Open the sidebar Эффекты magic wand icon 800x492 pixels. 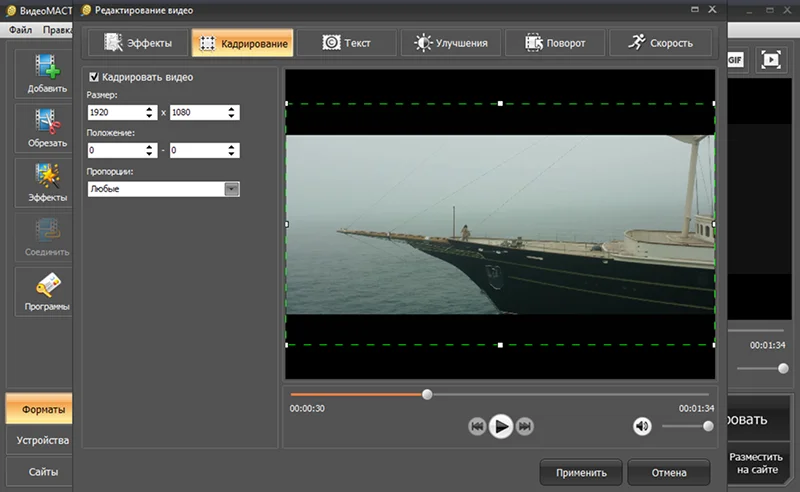point(47,176)
